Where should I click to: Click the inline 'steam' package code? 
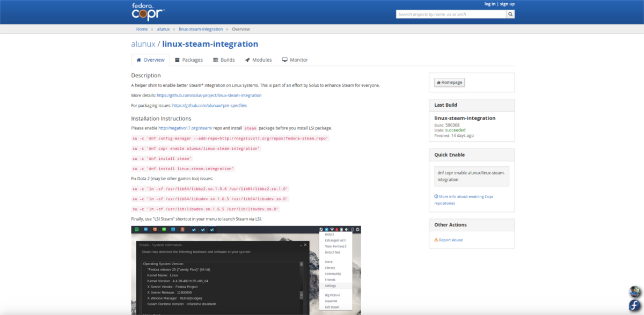251,128
